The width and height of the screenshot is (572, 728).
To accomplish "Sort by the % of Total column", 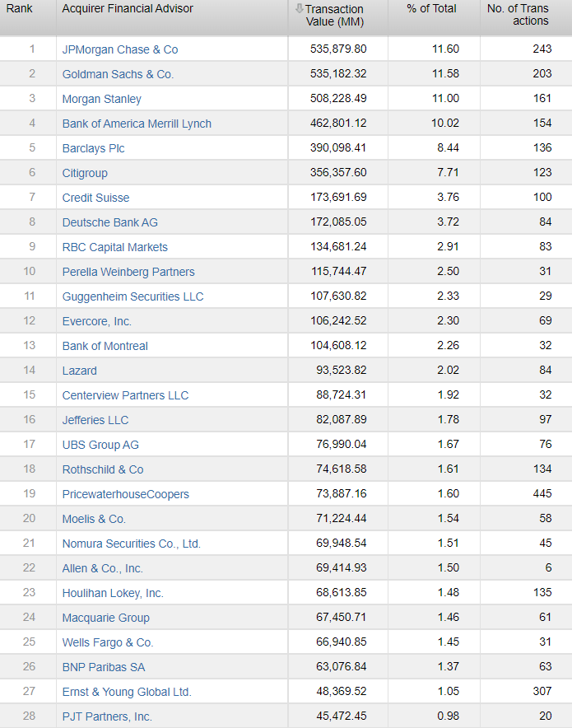I will click(x=428, y=8).
